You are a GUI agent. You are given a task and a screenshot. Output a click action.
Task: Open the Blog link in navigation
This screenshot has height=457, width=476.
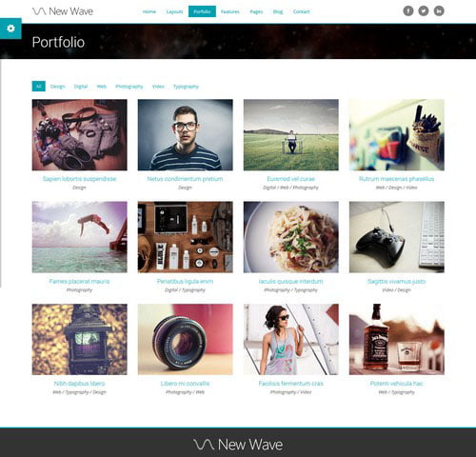278,11
